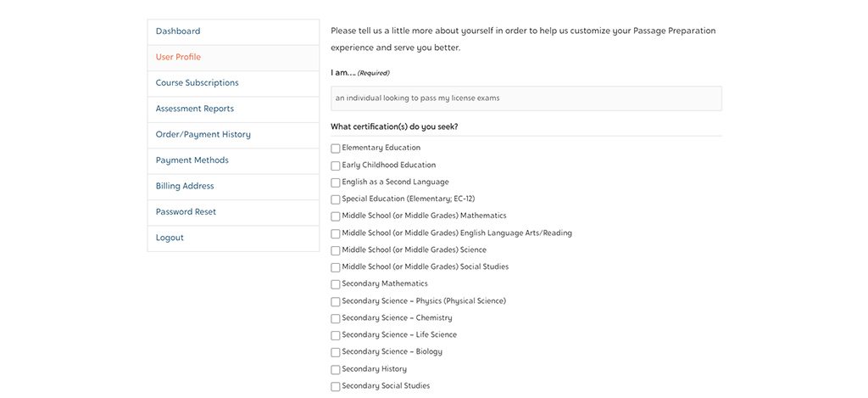Check the Secondary History checkbox
Viewport: 868px width, 398px height.
tap(336, 370)
